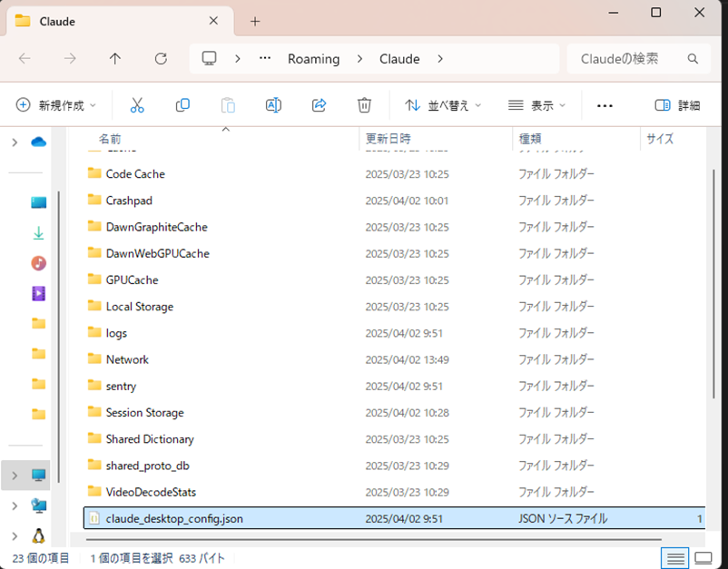Viewport: 728px width, 569px height.
Task: Open Downloads from the sidebar
Action: [x=38, y=233]
